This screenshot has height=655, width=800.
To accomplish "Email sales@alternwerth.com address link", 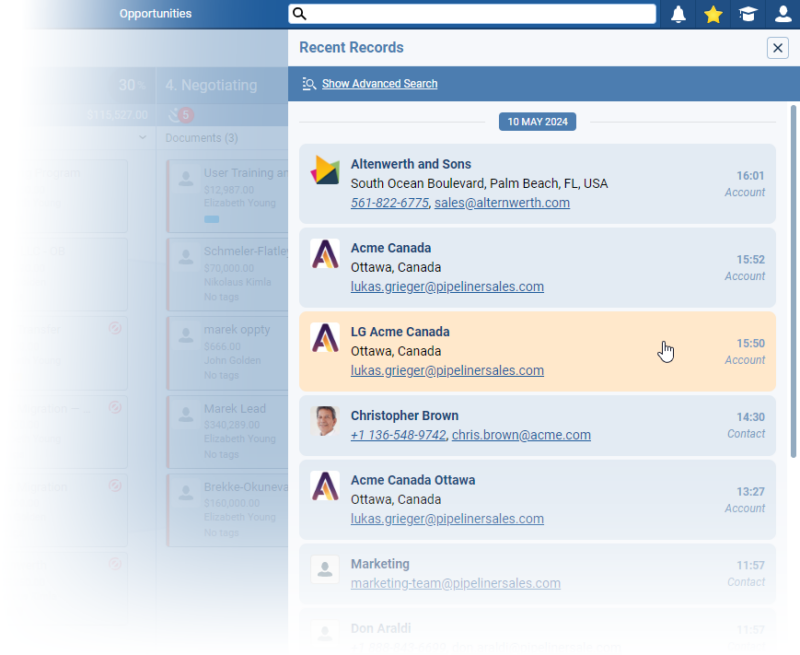I will click(x=502, y=203).
